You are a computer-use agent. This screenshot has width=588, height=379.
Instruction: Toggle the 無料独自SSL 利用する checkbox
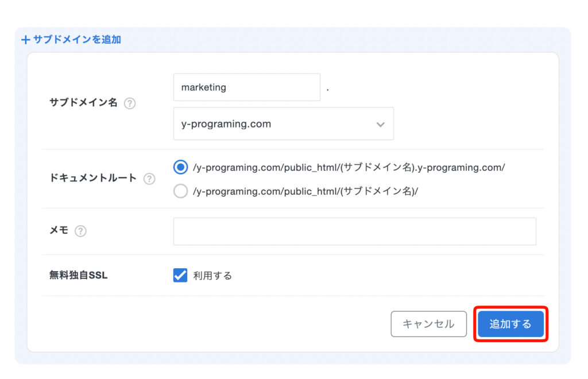click(x=180, y=276)
